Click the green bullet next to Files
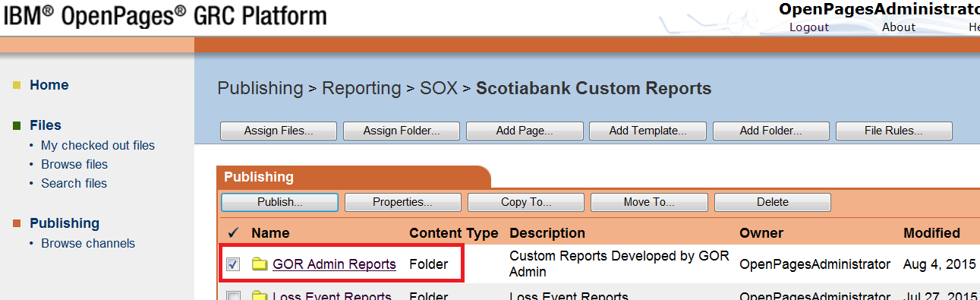Screen dimensions: 980x300 [x=17, y=125]
